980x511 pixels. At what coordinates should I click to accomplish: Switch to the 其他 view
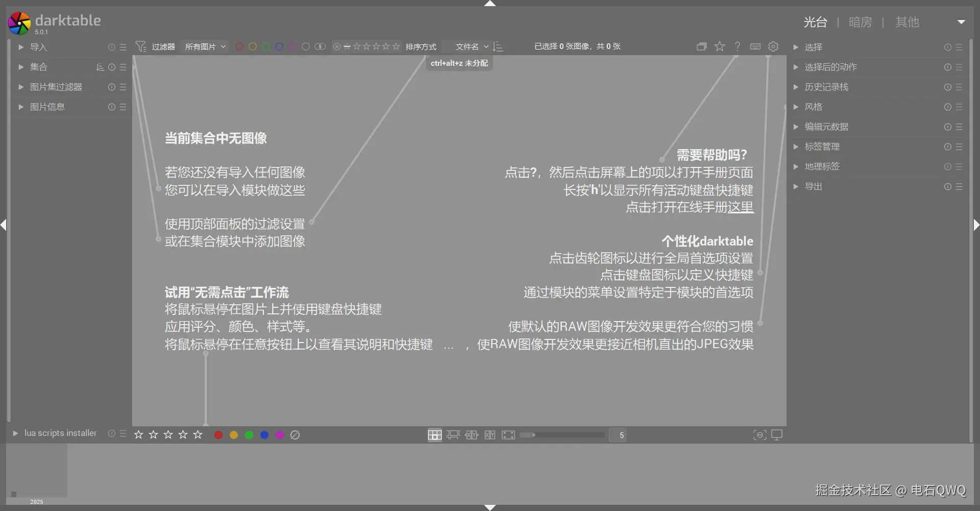(908, 22)
